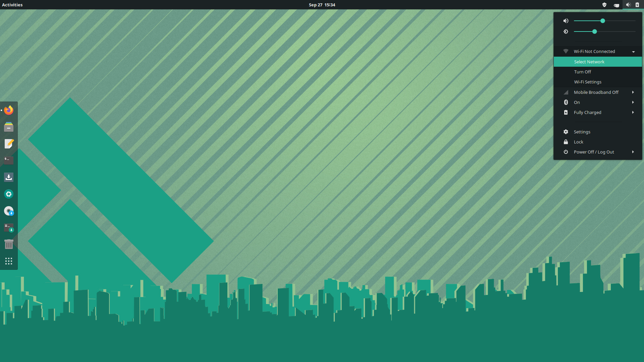Show all applications grid

[x=9, y=261]
